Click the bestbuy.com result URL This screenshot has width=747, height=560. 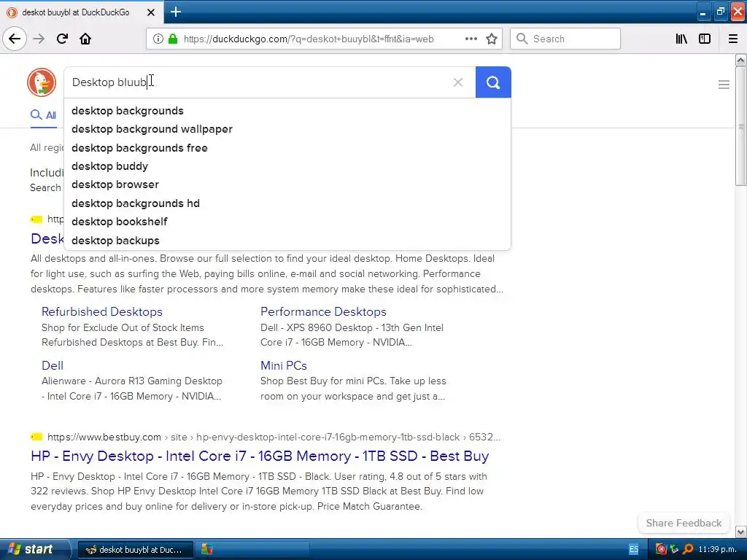coord(274,437)
